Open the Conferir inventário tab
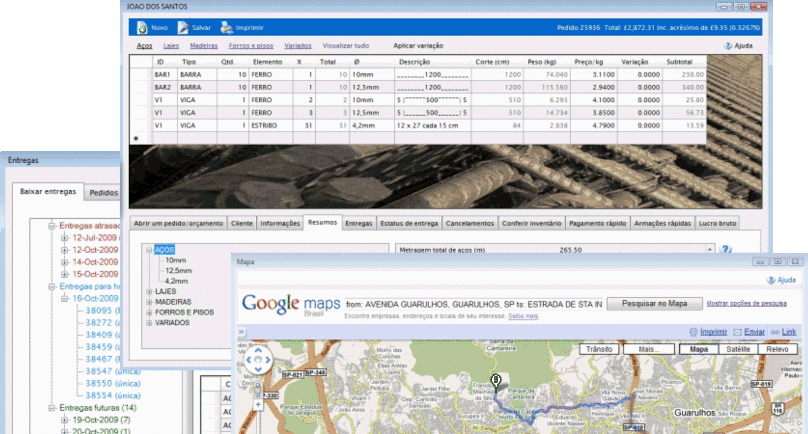The height and width of the screenshot is (434, 808). [x=531, y=223]
